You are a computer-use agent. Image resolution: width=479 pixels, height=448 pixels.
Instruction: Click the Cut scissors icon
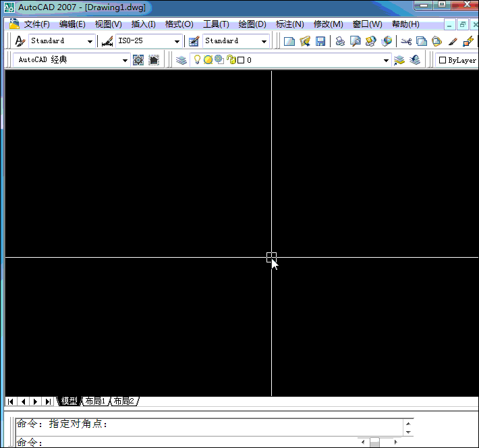point(406,41)
